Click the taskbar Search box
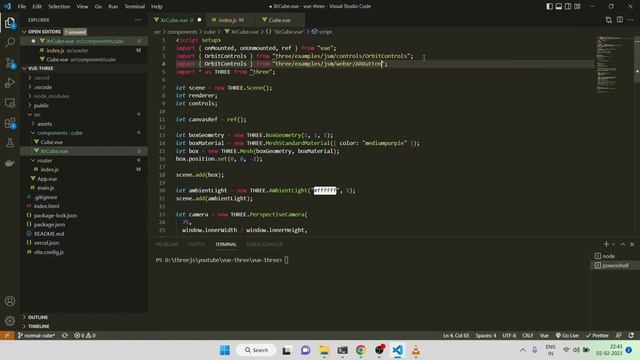The height and width of the screenshot is (360, 640). (x=256, y=350)
